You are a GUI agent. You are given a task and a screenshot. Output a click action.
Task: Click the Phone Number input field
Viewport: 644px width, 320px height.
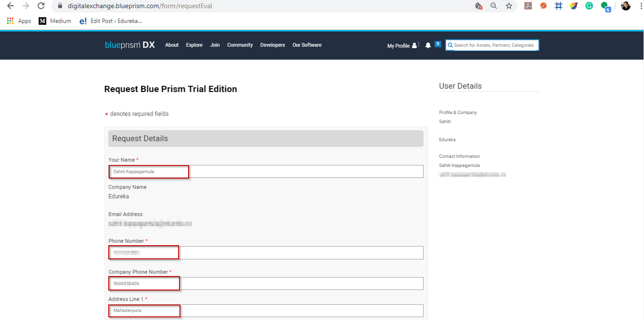[x=266, y=252]
